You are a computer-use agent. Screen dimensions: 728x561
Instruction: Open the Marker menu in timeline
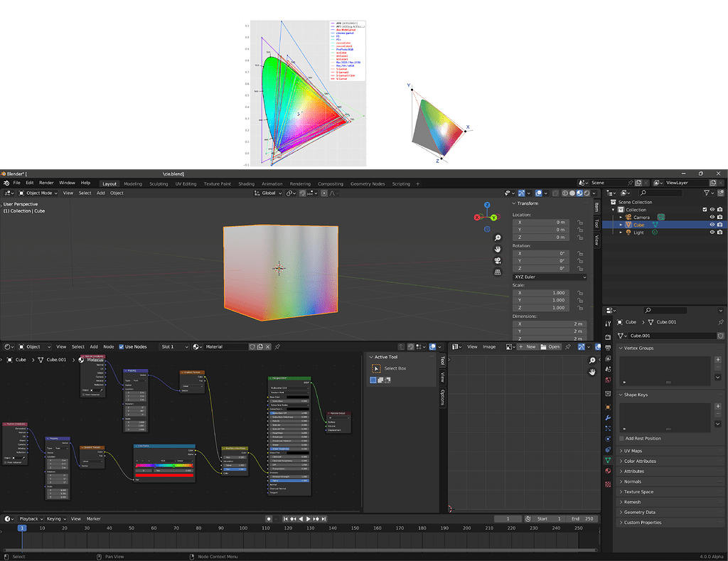93,519
